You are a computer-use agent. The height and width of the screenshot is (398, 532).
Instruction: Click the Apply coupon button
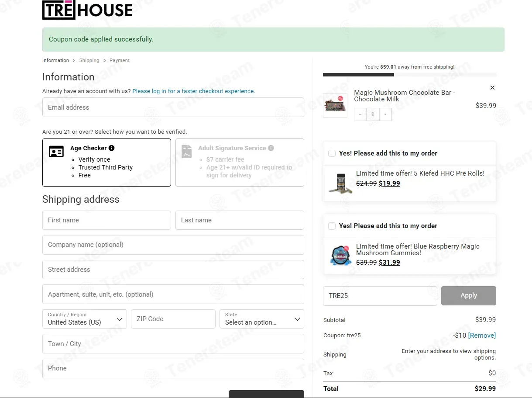(469, 296)
